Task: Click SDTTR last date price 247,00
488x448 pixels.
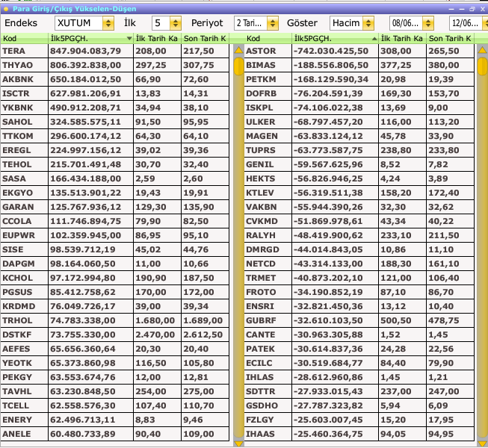Action: [x=443, y=391]
